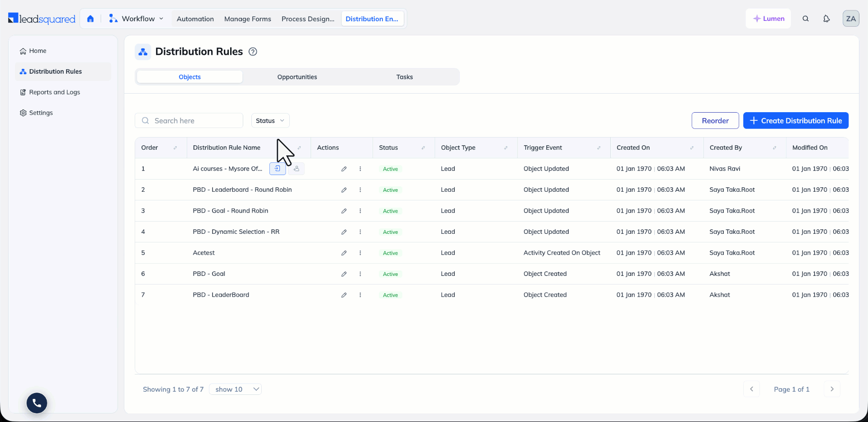
Task: Open the Status filter dropdown
Action: tap(270, 121)
